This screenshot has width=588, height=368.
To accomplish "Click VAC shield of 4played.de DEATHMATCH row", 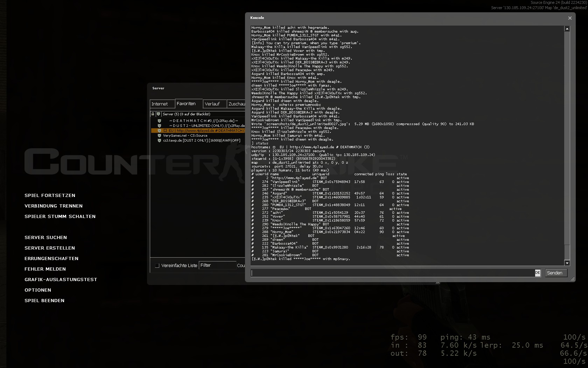I will [x=159, y=130].
